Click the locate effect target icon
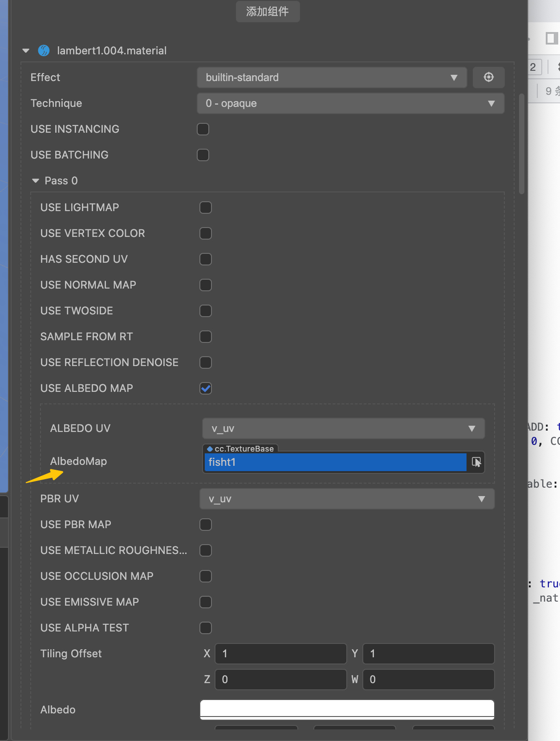Viewport: 560px width, 741px height. [488, 77]
